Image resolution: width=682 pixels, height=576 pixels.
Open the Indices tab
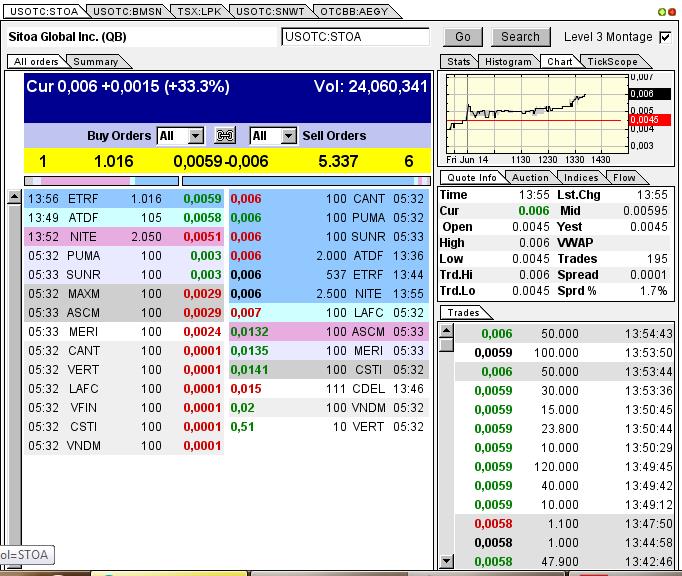click(x=580, y=177)
